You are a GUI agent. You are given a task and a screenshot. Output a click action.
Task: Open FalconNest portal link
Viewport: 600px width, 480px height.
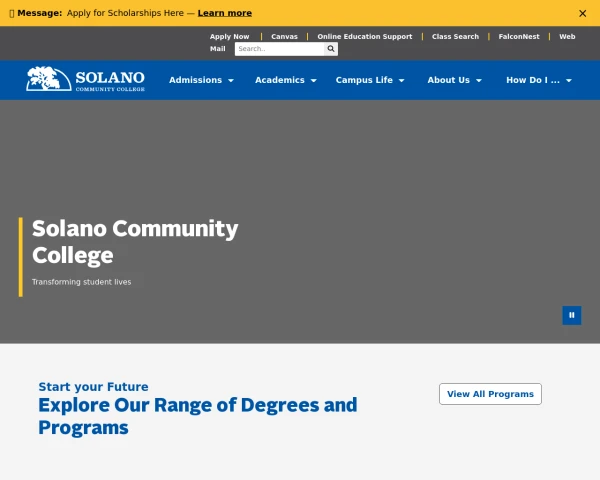click(519, 37)
